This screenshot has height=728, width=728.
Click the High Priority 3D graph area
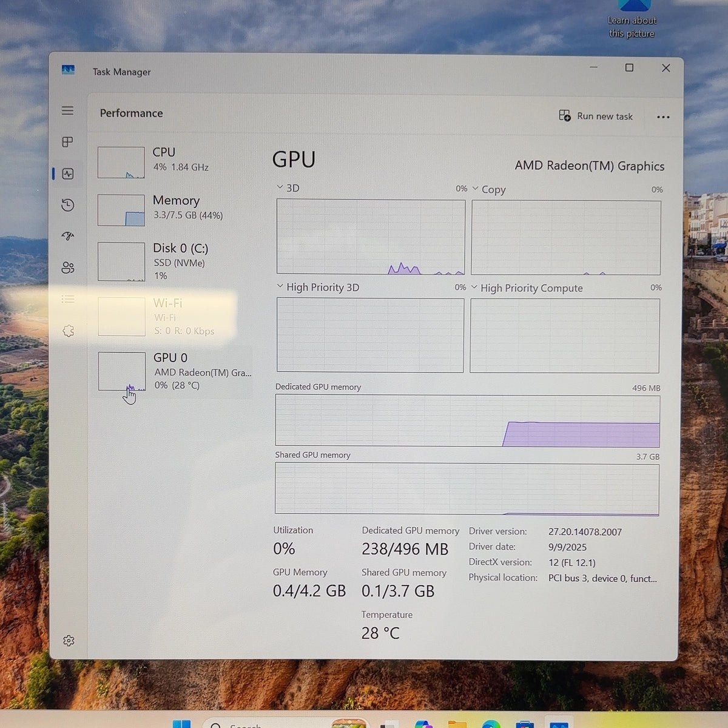370,335
